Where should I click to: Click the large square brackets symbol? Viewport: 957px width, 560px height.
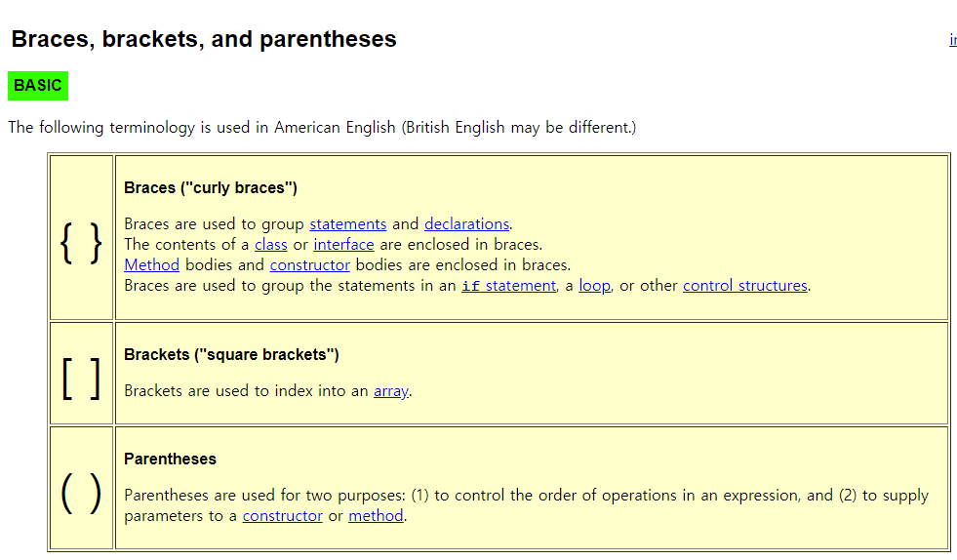click(81, 377)
